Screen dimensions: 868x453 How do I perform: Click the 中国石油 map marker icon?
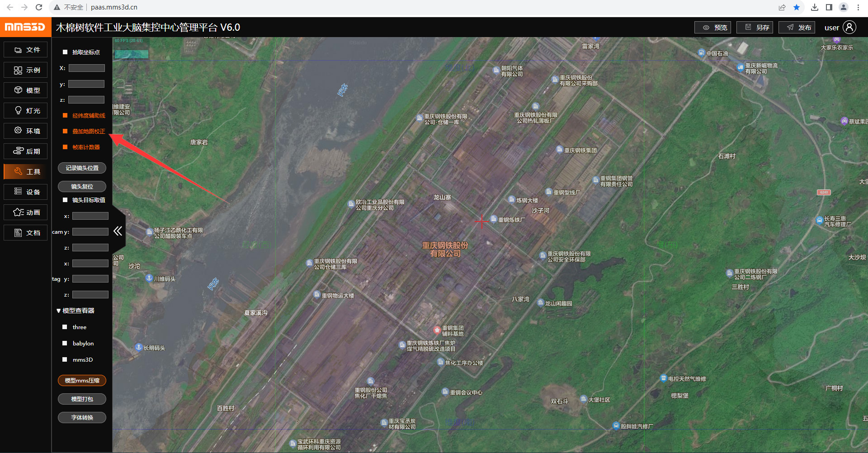701,53
